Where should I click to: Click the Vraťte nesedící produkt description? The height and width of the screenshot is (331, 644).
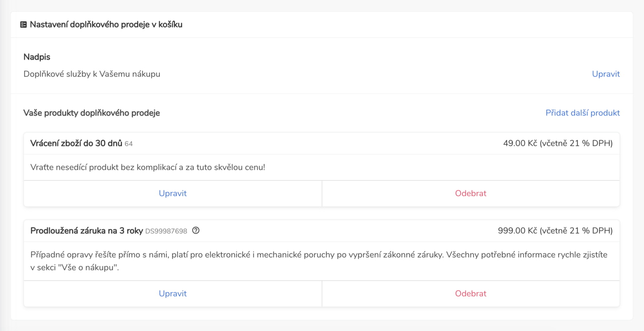click(x=148, y=167)
